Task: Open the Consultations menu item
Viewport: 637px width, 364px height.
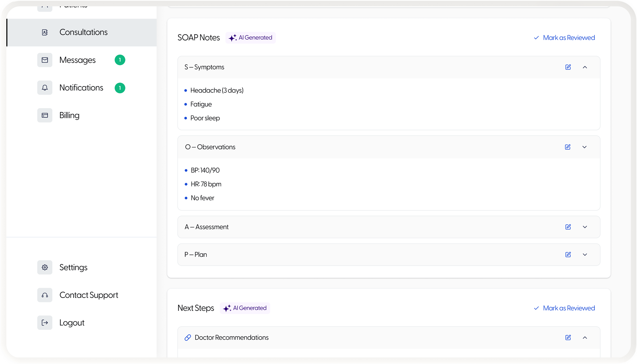Action: click(x=82, y=33)
